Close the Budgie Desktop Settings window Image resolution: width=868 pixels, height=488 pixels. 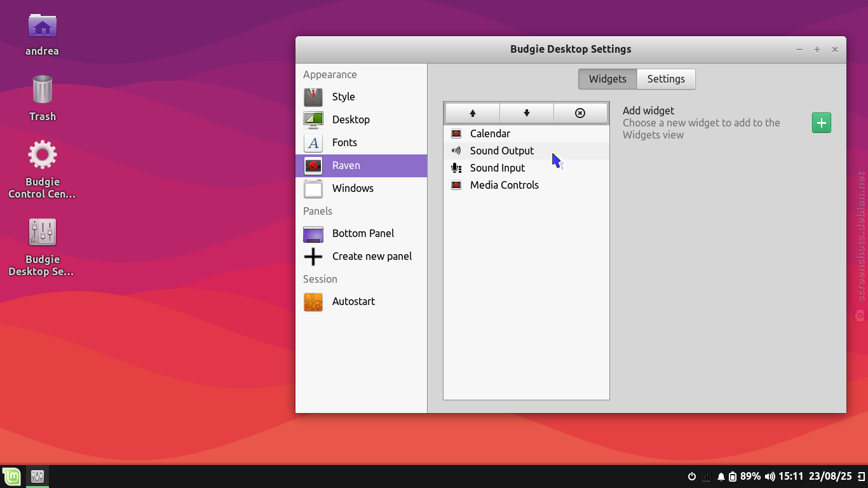835,49
